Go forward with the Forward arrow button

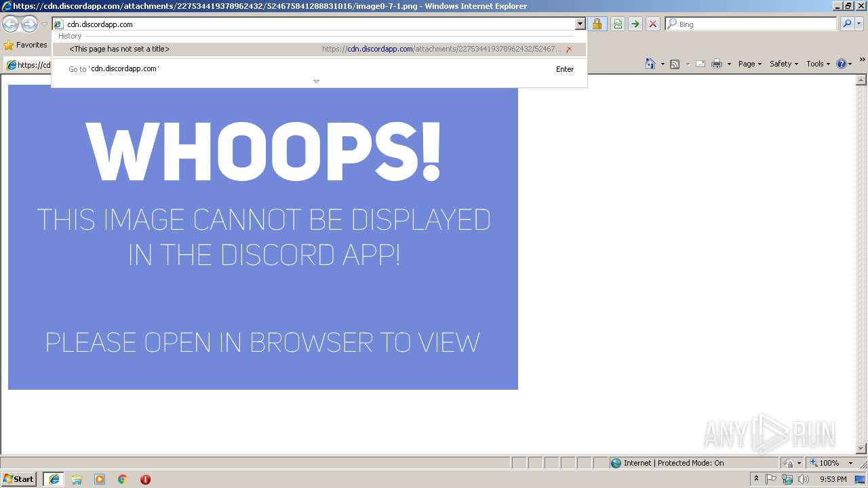29,24
